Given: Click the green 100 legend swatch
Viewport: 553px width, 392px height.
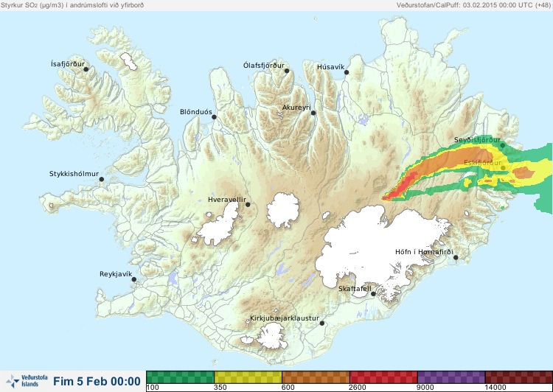Looking at the screenshot, I should pyautogui.click(x=180, y=377).
